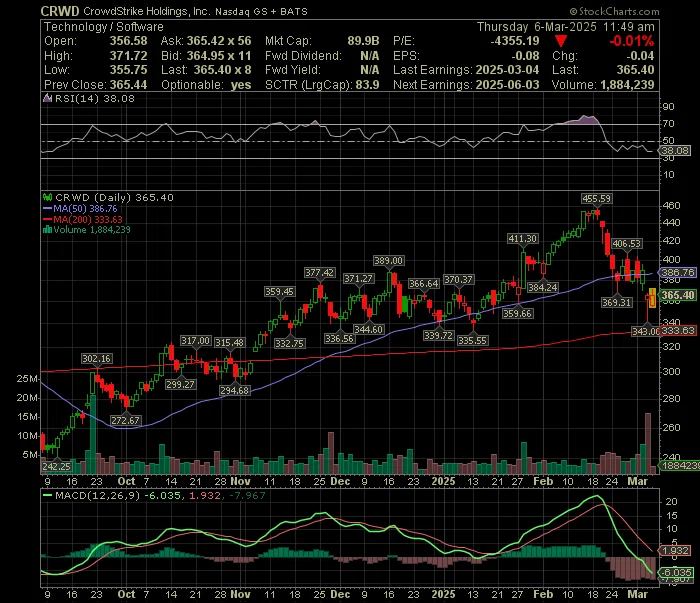Click the Technology / Software sector label
The width and height of the screenshot is (700, 603).
click(x=104, y=27)
